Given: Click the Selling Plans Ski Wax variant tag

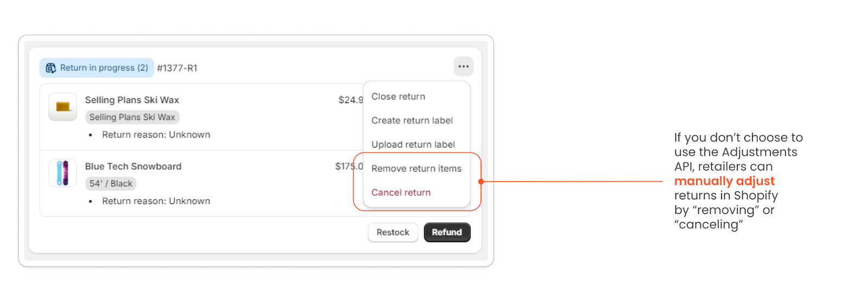Looking at the screenshot, I should [132, 117].
